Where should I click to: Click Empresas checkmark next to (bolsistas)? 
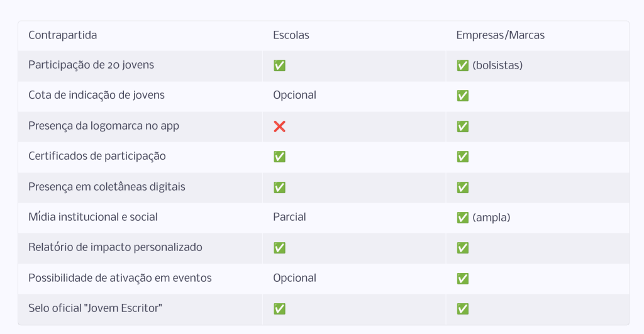click(x=462, y=65)
